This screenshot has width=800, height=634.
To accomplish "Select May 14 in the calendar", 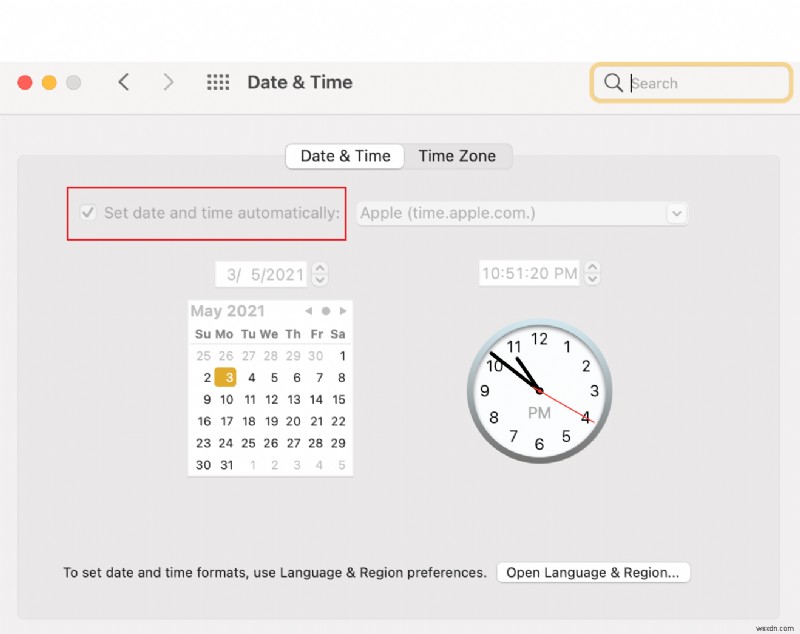I will pyautogui.click(x=315, y=399).
